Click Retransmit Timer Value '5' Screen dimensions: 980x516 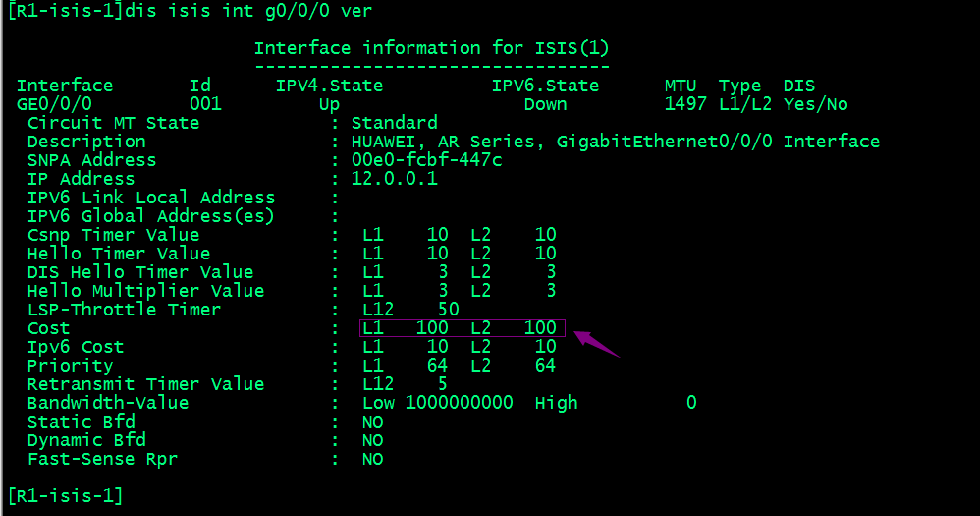tap(443, 384)
